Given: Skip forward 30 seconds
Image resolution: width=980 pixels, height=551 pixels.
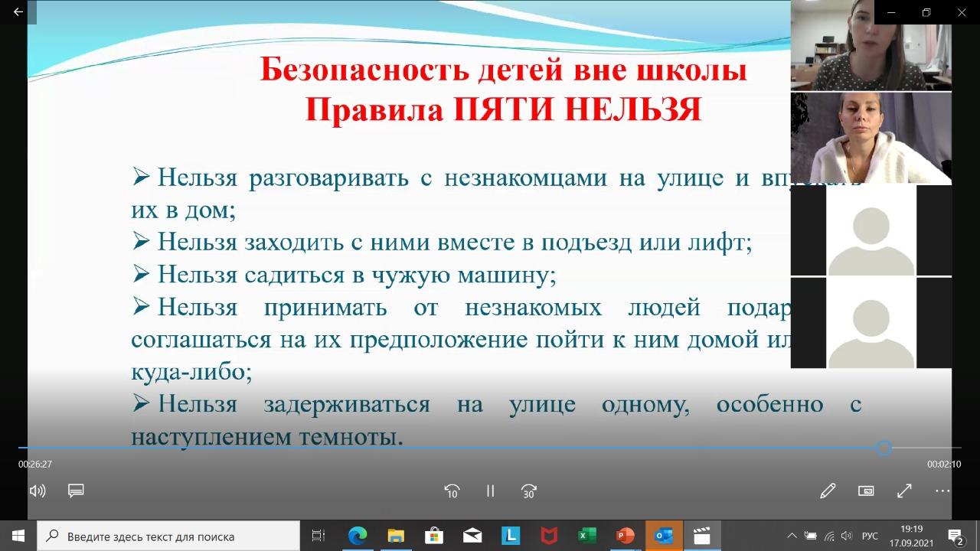Looking at the screenshot, I should pos(528,491).
